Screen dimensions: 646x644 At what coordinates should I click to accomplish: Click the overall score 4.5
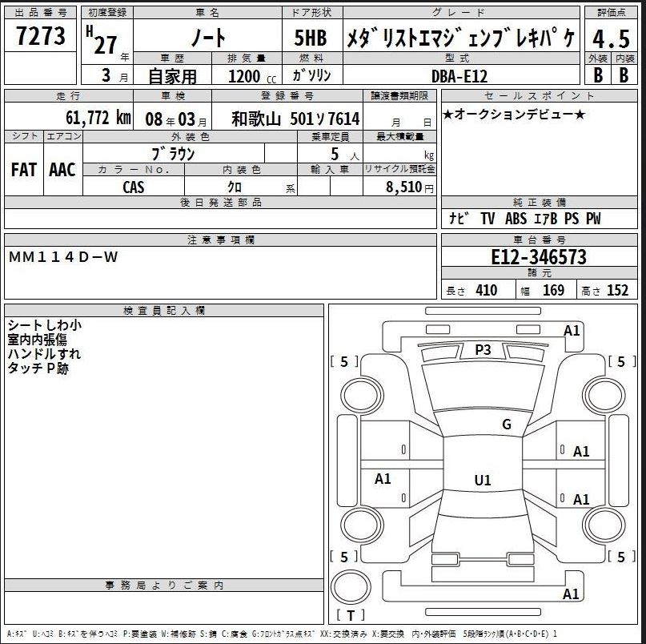point(612,38)
